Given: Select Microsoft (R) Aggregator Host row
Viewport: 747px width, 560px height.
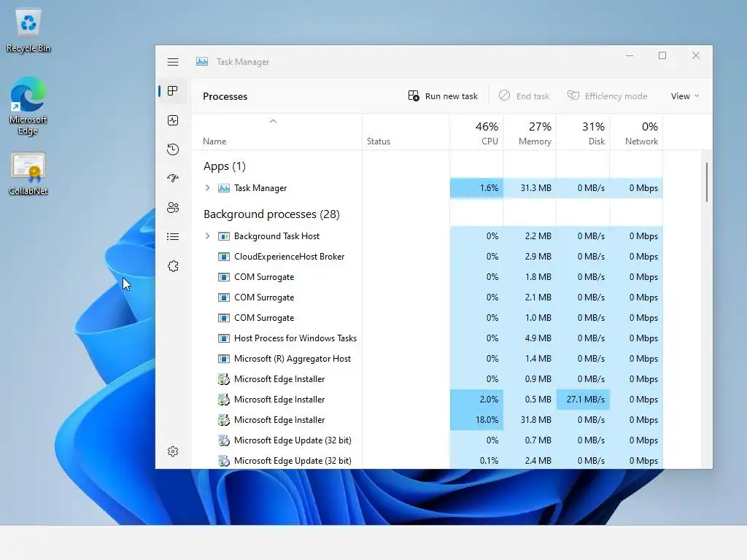Looking at the screenshot, I should coord(427,359).
